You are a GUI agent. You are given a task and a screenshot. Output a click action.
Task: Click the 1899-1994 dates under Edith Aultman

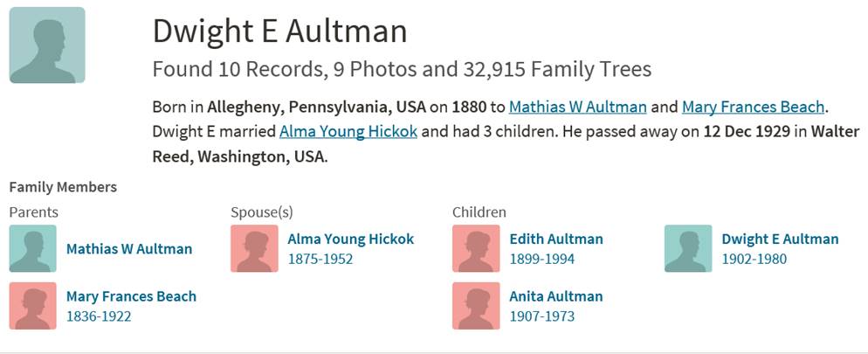pos(542,259)
